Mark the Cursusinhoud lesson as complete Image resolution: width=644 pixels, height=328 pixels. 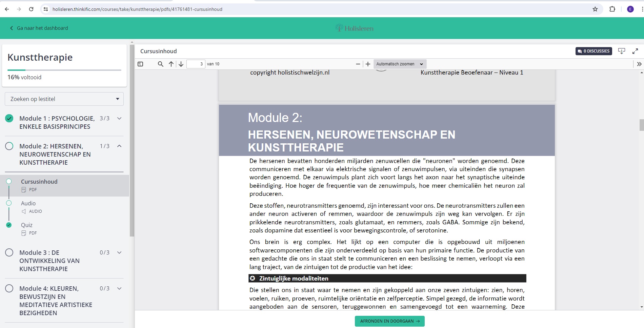9,181
